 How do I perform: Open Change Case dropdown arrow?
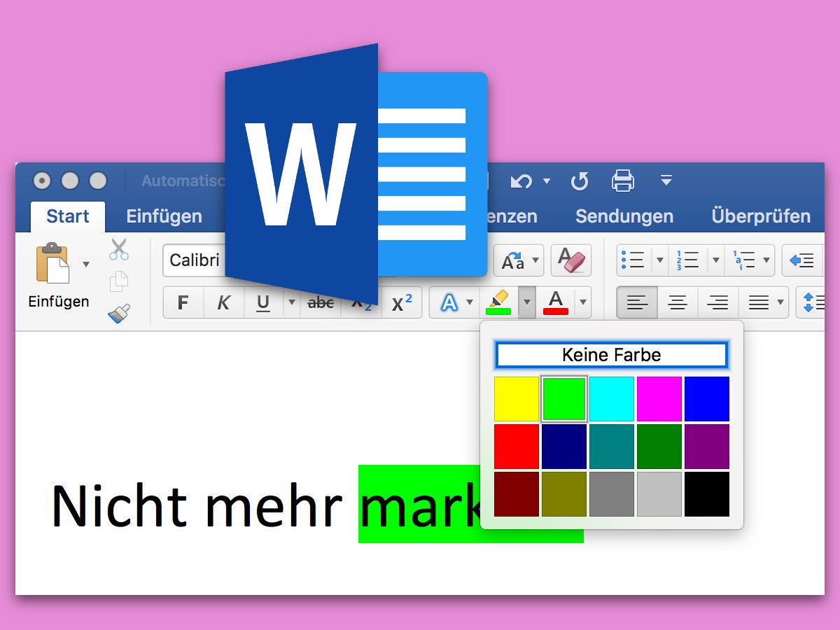click(x=535, y=261)
